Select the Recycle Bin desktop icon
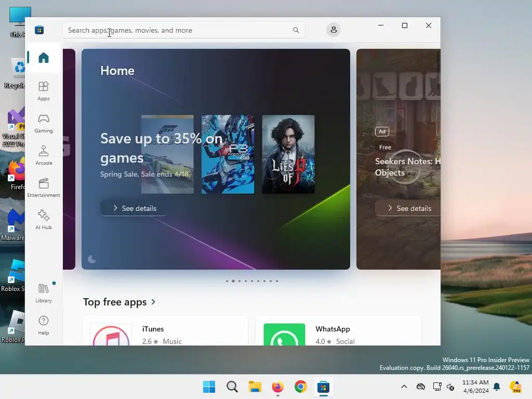Screen dimensions: 532x399 point(15,72)
